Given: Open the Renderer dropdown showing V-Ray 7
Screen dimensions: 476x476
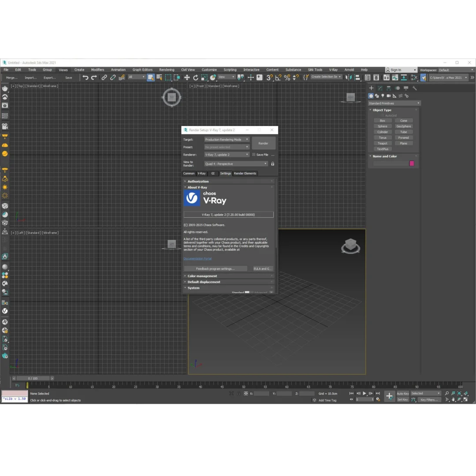Looking at the screenshot, I should [227, 155].
